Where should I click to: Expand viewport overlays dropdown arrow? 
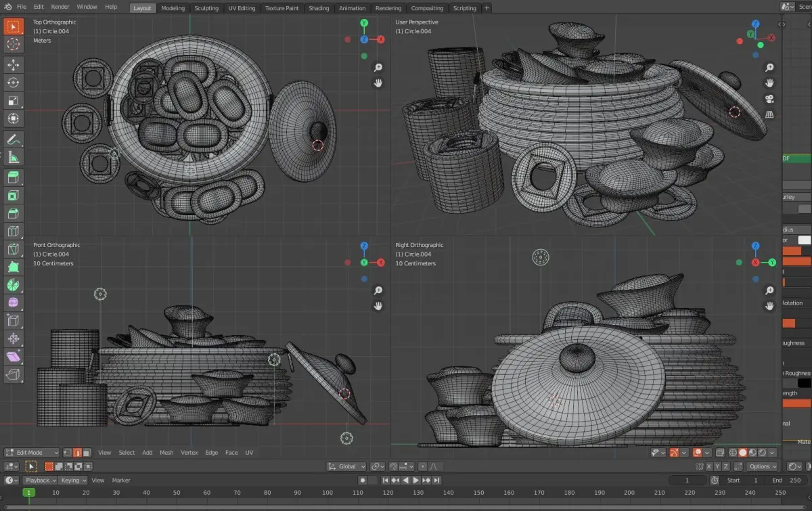tap(707, 452)
